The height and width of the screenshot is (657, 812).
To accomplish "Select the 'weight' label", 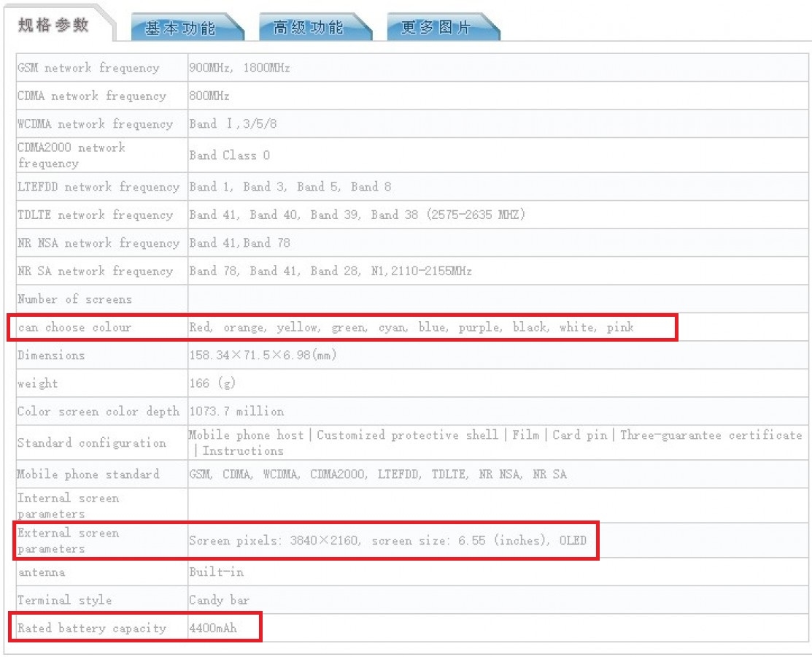I will point(37,383).
